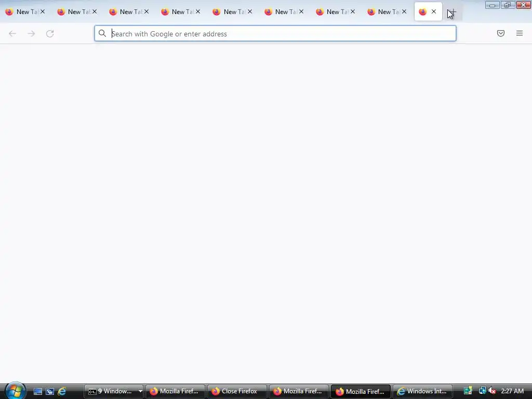
Task: Reload the current page
Action: point(50,34)
